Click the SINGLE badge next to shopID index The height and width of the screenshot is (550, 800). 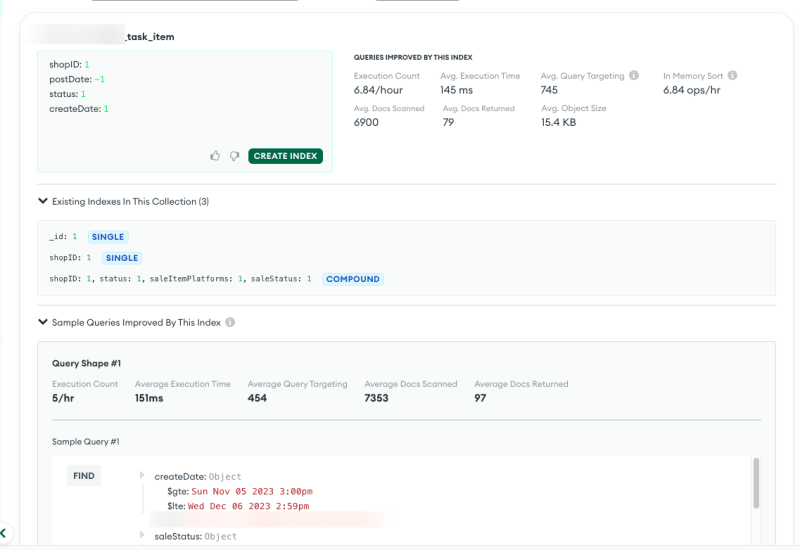[x=122, y=258]
